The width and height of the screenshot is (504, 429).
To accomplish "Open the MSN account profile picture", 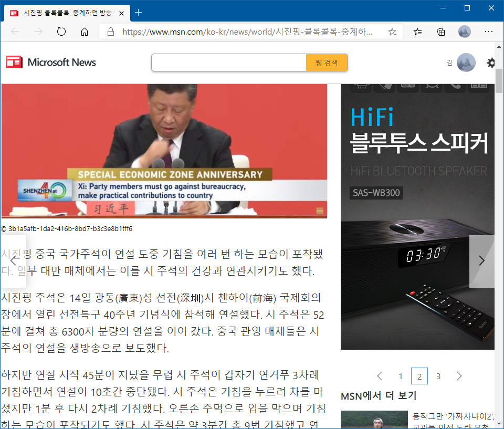I will (466, 63).
